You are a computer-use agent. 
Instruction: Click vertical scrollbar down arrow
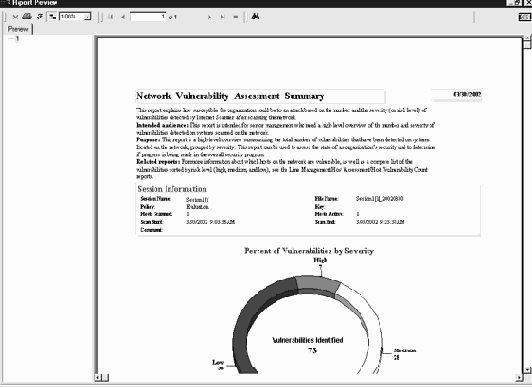click(x=528, y=369)
